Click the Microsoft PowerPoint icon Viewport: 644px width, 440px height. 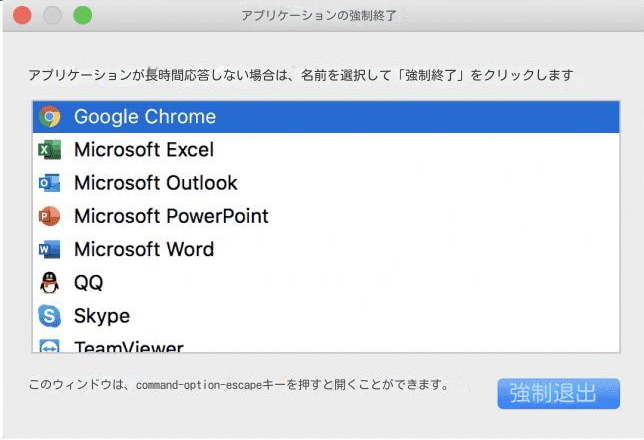coord(50,216)
